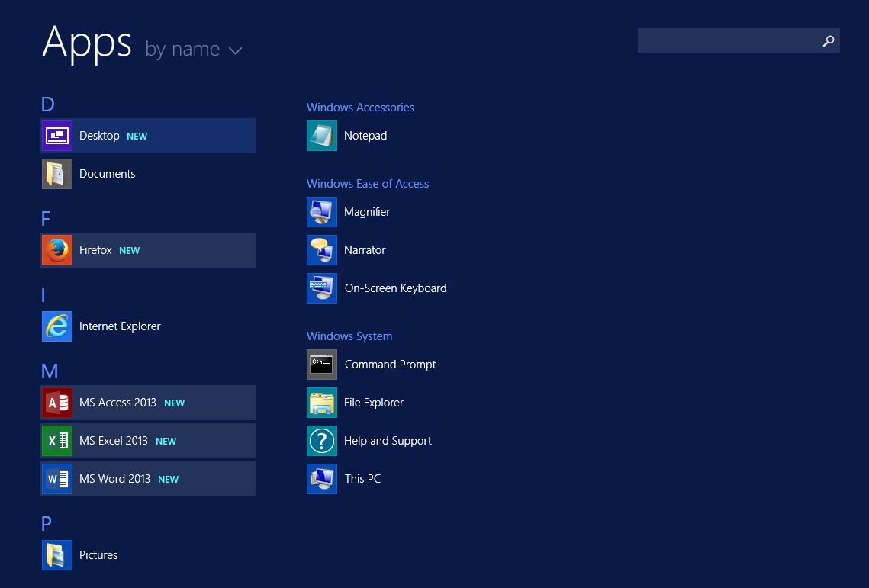Launch Internet Explorer
869x588 pixels.
coord(57,326)
